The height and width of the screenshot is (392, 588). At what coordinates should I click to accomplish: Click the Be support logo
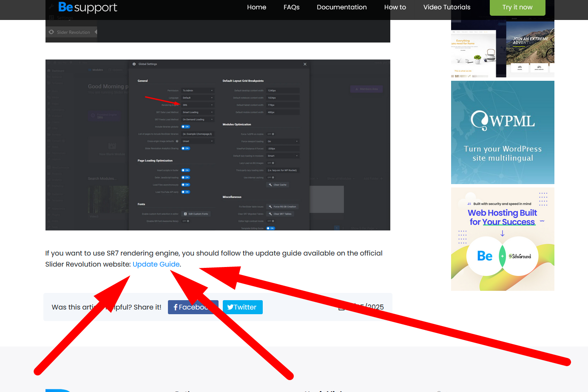tap(88, 7)
